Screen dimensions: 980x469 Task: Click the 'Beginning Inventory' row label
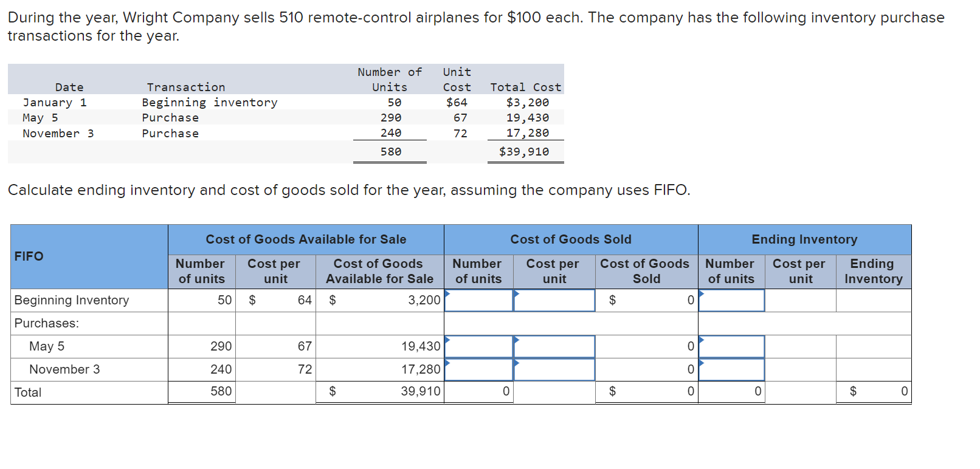click(x=72, y=300)
